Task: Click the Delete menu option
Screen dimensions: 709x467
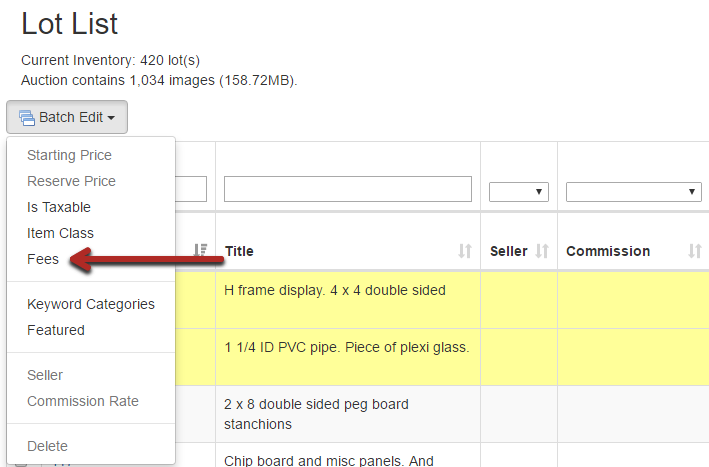Action: pyautogui.click(x=48, y=446)
